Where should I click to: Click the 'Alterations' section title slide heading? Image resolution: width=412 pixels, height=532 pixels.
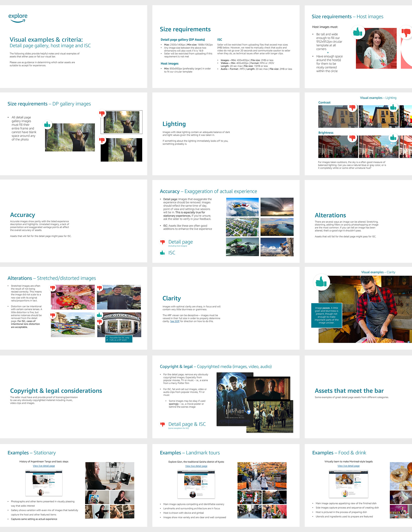coord(330,215)
